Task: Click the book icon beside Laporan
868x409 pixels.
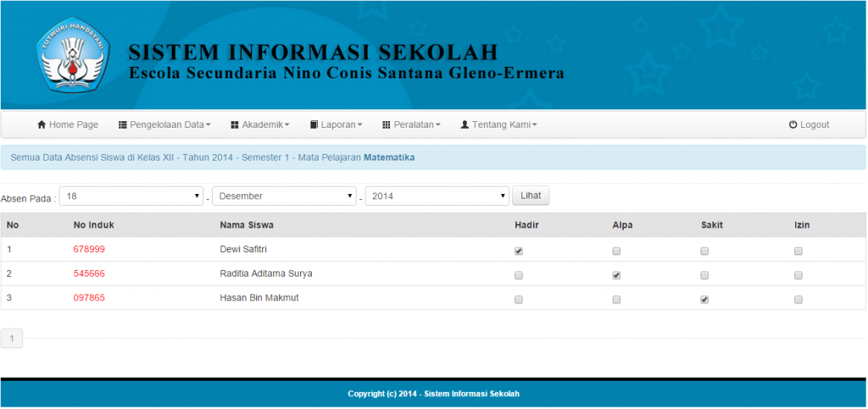Action: [x=314, y=124]
